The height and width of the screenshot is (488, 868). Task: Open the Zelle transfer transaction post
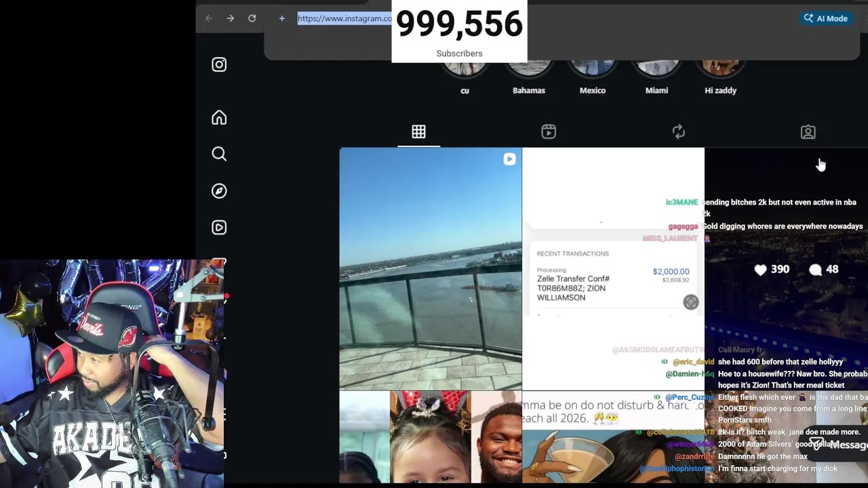[x=613, y=269]
